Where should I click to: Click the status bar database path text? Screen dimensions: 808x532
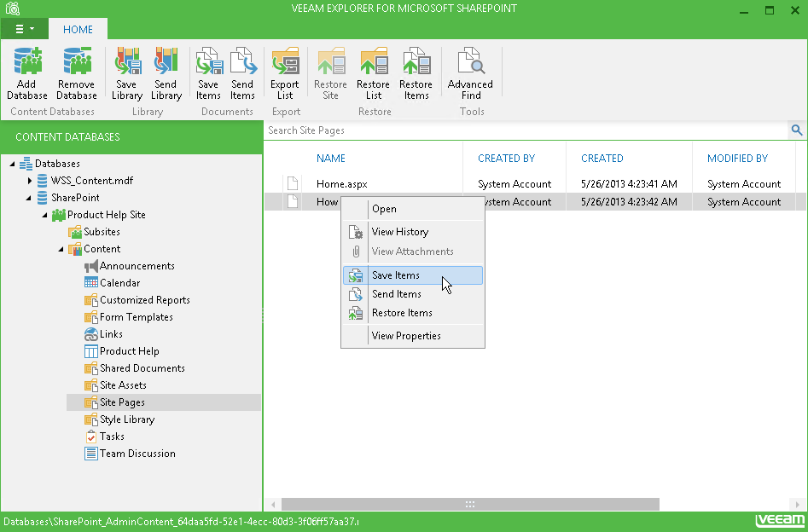pyautogui.click(x=182, y=522)
